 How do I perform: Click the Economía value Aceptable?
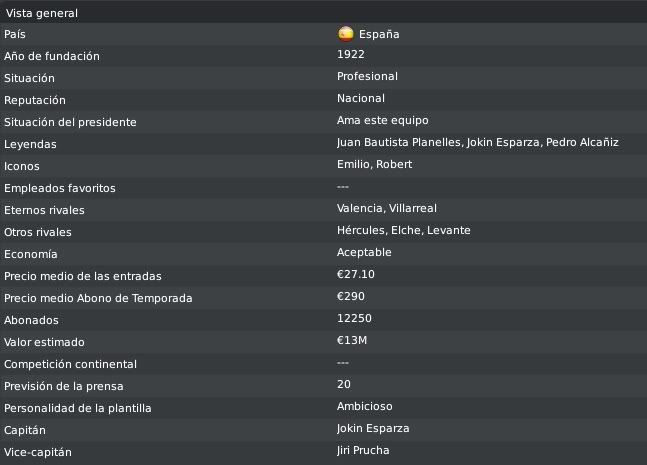[x=364, y=252]
